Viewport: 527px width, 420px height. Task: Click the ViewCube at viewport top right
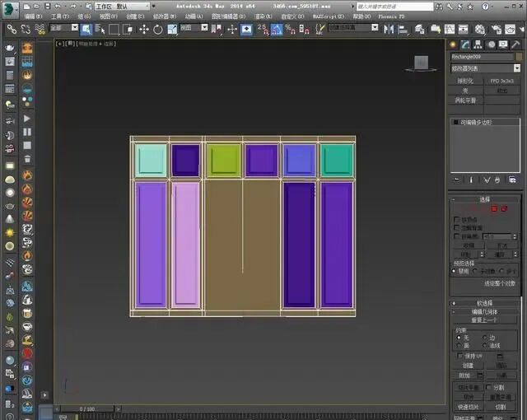click(420, 63)
